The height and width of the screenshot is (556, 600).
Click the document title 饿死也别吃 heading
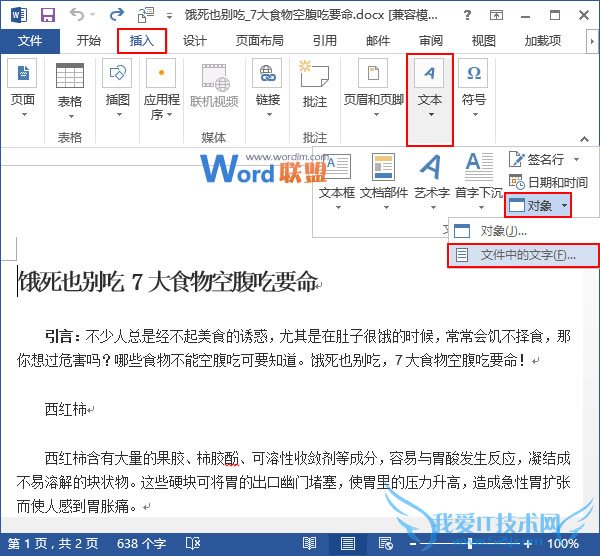pyautogui.click(x=168, y=282)
